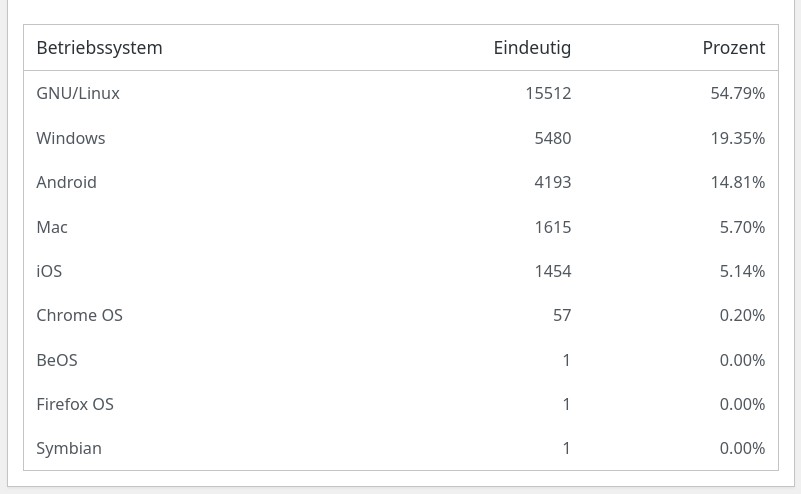Select the Mac row label

52,227
